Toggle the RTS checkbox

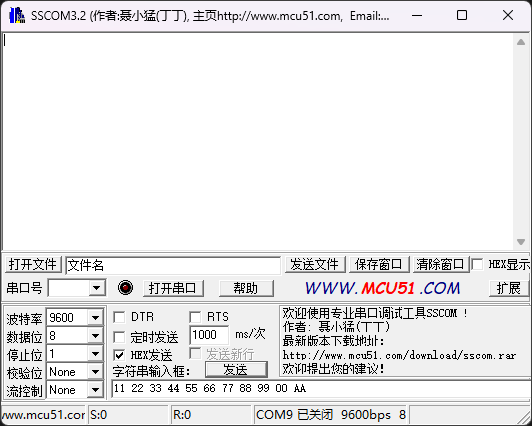click(x=195, y=317)
